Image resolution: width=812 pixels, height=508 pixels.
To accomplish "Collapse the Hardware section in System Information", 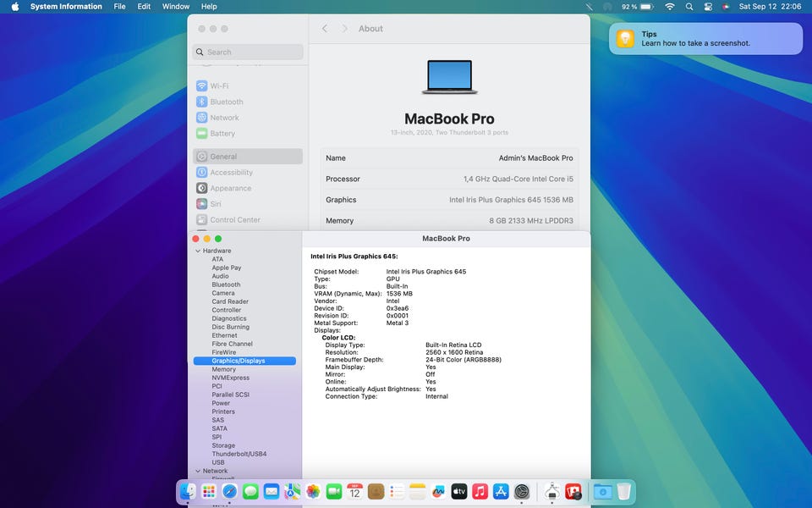I will [x=198, y=251].
